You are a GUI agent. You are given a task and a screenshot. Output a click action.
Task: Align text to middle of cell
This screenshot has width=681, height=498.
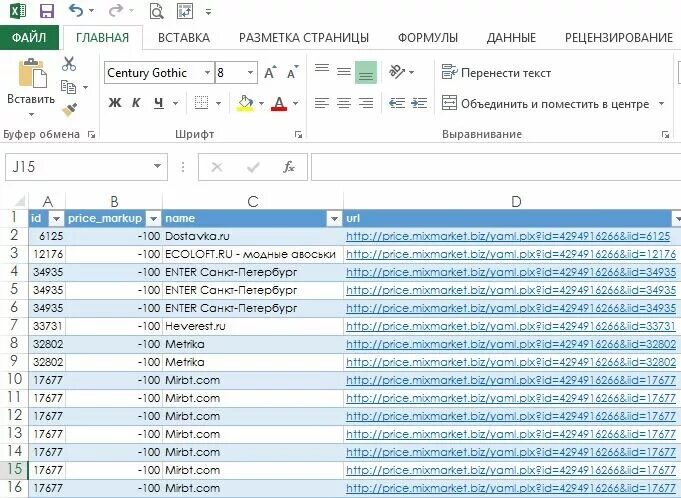344,72
